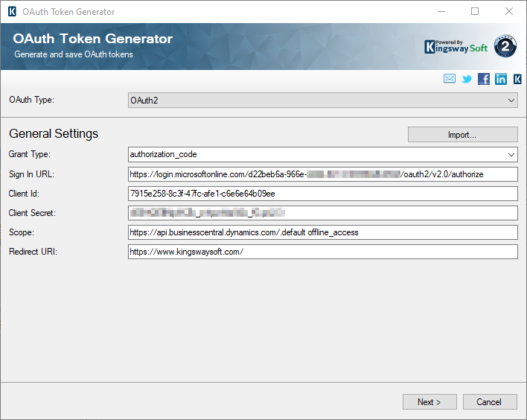Open the Grant Type combo box
The image size is (527, 420).
(x=322, y=154)
